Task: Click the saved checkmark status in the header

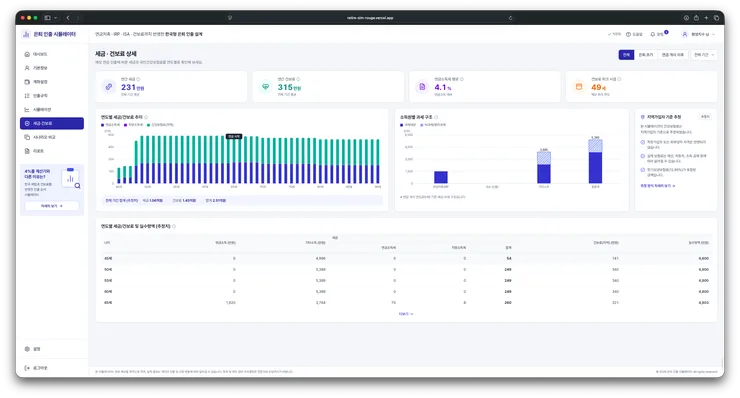Action: (614, 34)
